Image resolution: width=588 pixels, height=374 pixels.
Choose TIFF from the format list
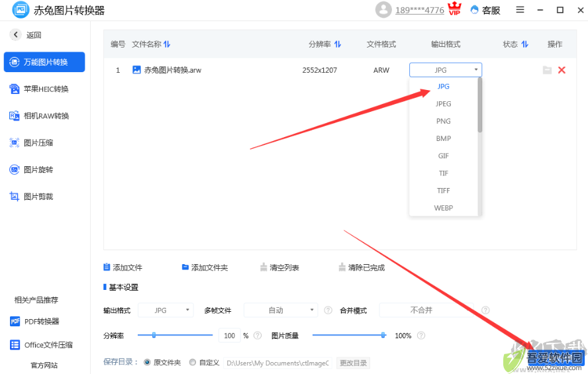pyautogui.click(x=443, y=191)
